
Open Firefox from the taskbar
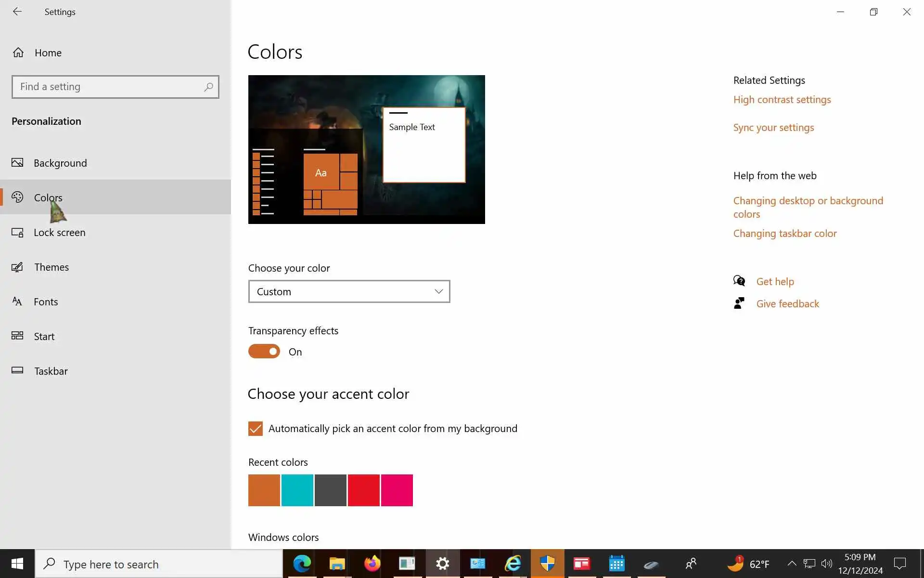pos(372,564)
